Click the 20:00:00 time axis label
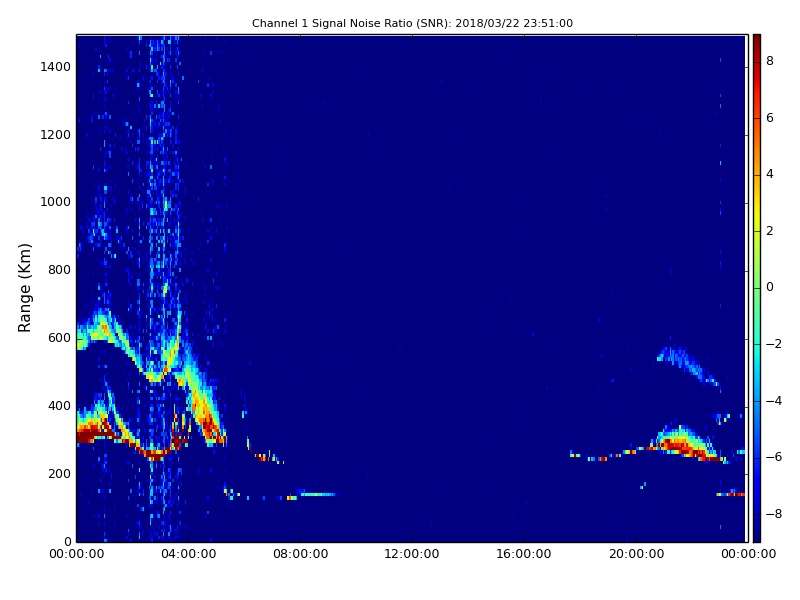The width and height of the screenshot is (800, 600). [636, 554]
